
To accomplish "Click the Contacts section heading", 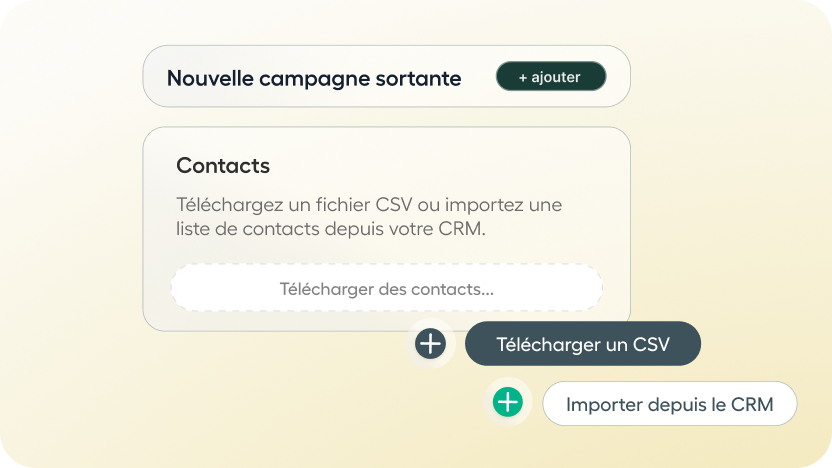I will click(223, 166).
